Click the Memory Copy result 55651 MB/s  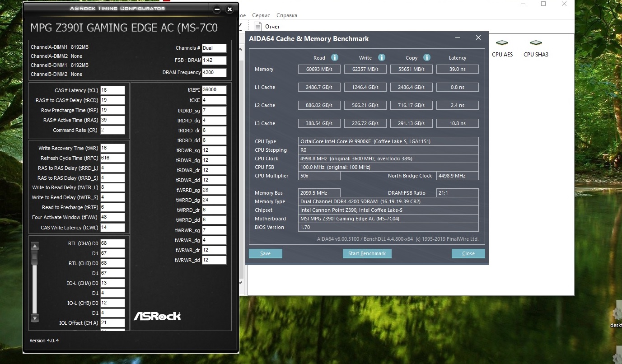click(412, 69)
